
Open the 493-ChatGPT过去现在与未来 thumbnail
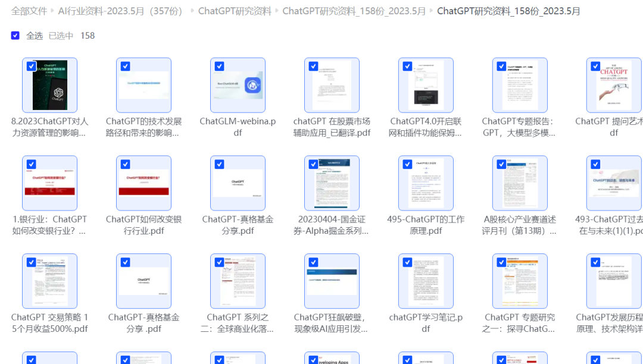[x=614, y=183]
